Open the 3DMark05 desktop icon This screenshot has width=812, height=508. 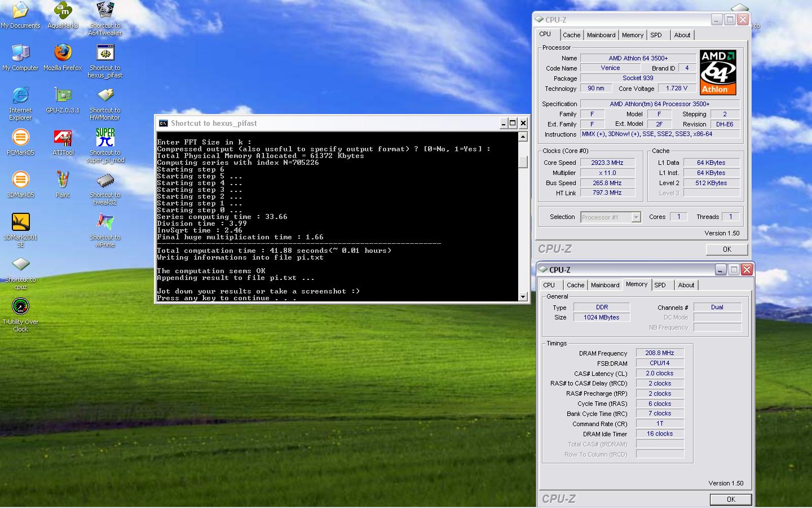click(x=20, y=185)
